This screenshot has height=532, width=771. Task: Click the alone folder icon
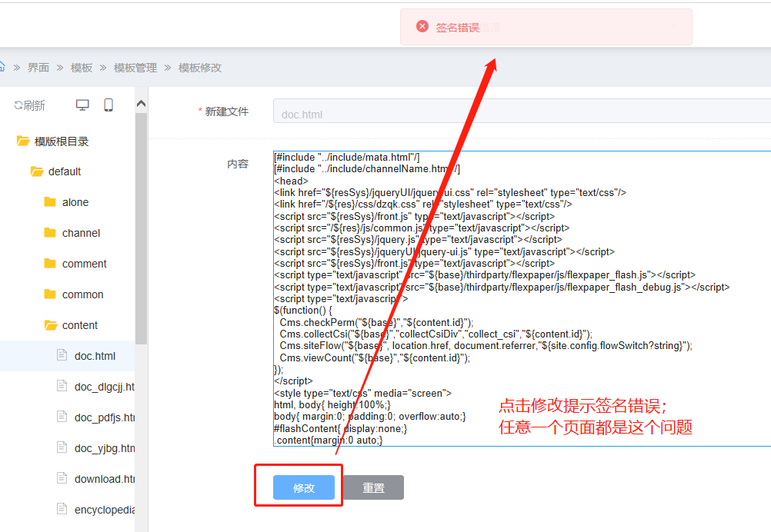click(50, 201)
